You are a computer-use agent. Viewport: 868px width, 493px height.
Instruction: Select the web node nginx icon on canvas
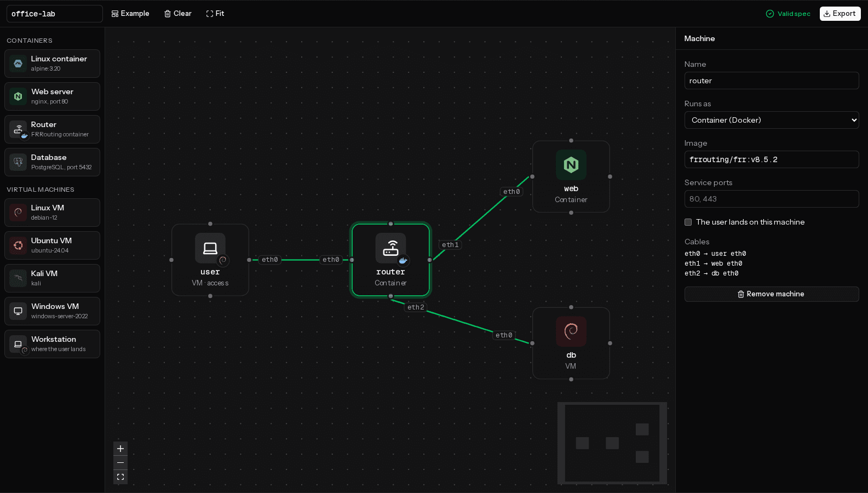571,165
